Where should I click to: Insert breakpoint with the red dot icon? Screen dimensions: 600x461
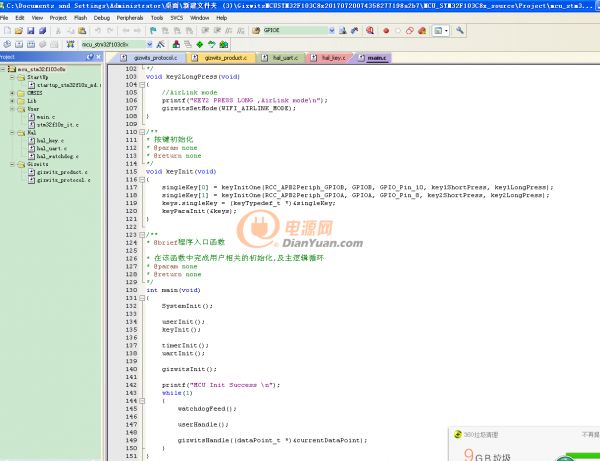[386, 31]
